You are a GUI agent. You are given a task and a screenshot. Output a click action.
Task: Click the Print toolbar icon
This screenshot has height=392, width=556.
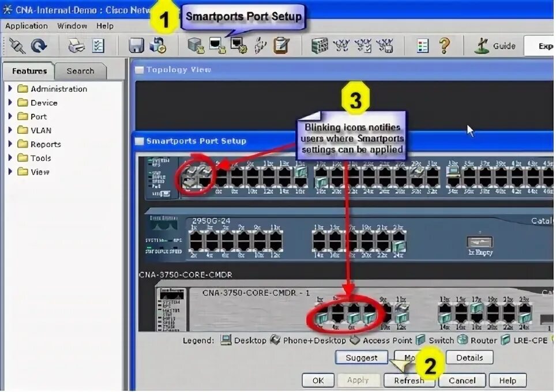[76, 46]
